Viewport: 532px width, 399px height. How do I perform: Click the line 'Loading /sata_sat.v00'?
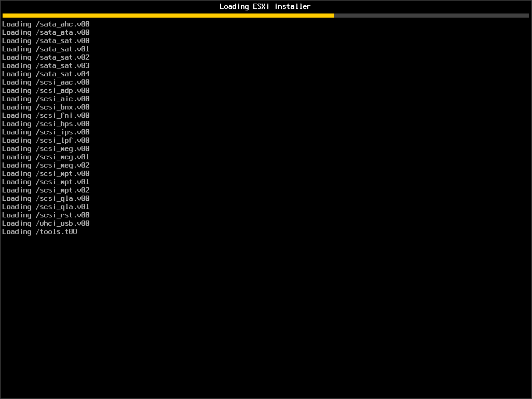pos(46,41)
